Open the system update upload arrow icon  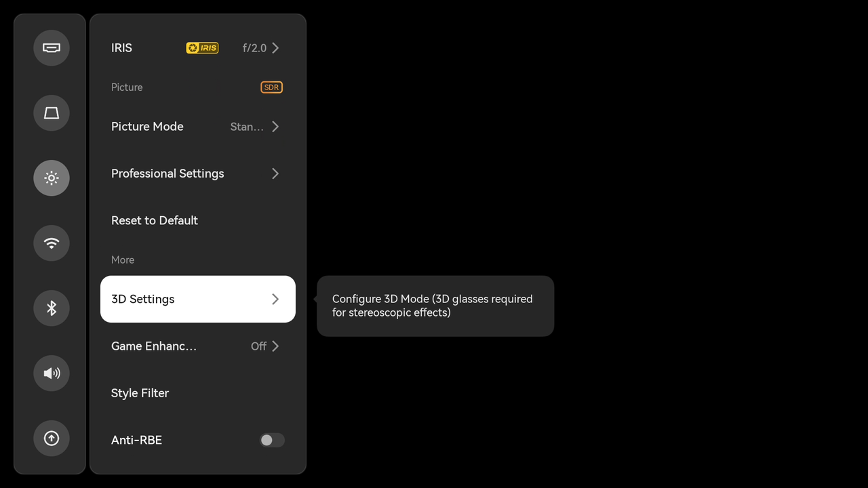[x=52, y=438]
